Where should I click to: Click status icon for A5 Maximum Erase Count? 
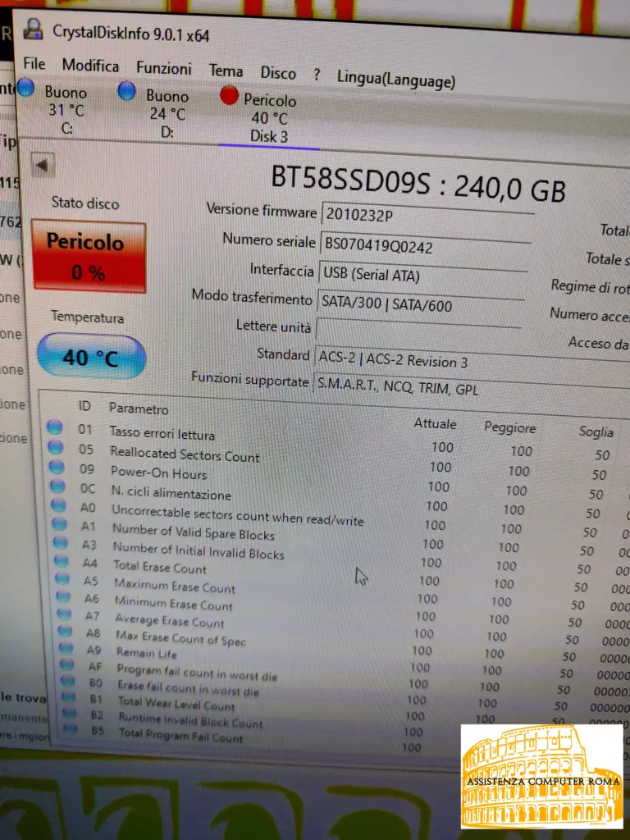tap(62, 578)
